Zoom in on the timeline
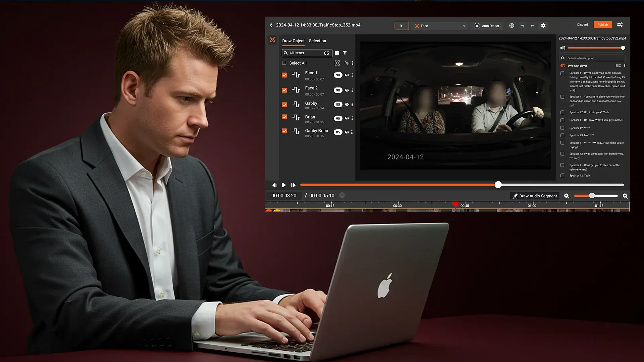Screen dimensions: 644x362 point(625,196)
